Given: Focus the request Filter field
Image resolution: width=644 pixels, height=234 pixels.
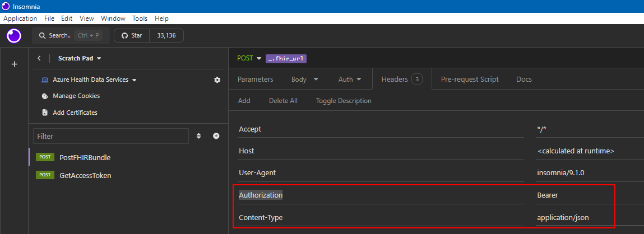Looking at the screenshot, I should click(111, 136).
